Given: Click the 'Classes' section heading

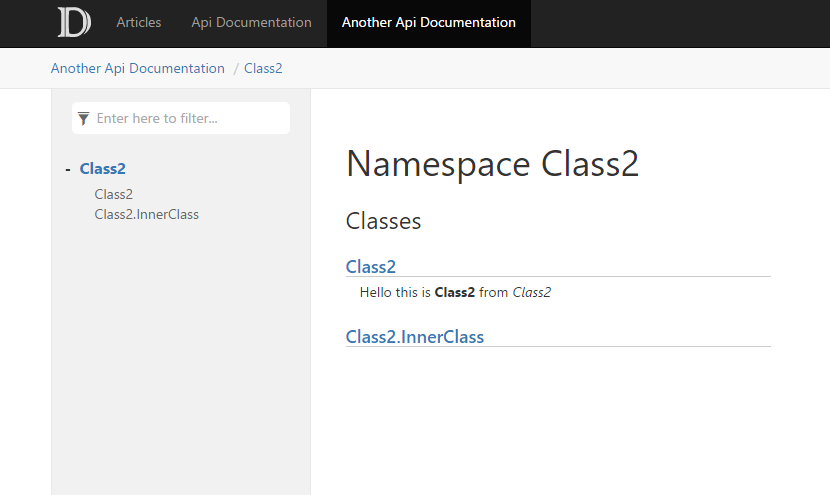Looking at the screenshot, I should 383,221.
